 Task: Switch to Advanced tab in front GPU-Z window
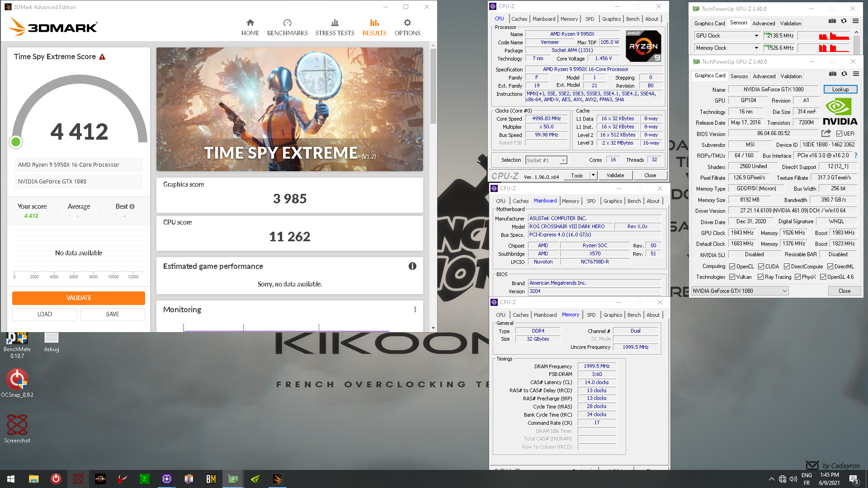coord(764,76)
